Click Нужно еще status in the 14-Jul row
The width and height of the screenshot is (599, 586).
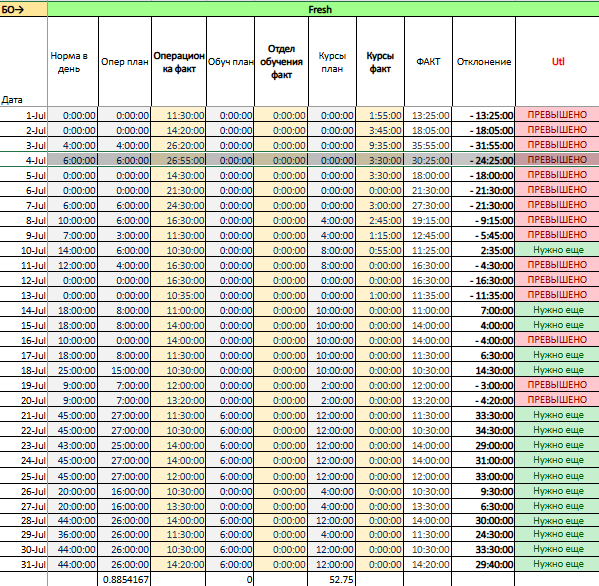tap(557, 310)
